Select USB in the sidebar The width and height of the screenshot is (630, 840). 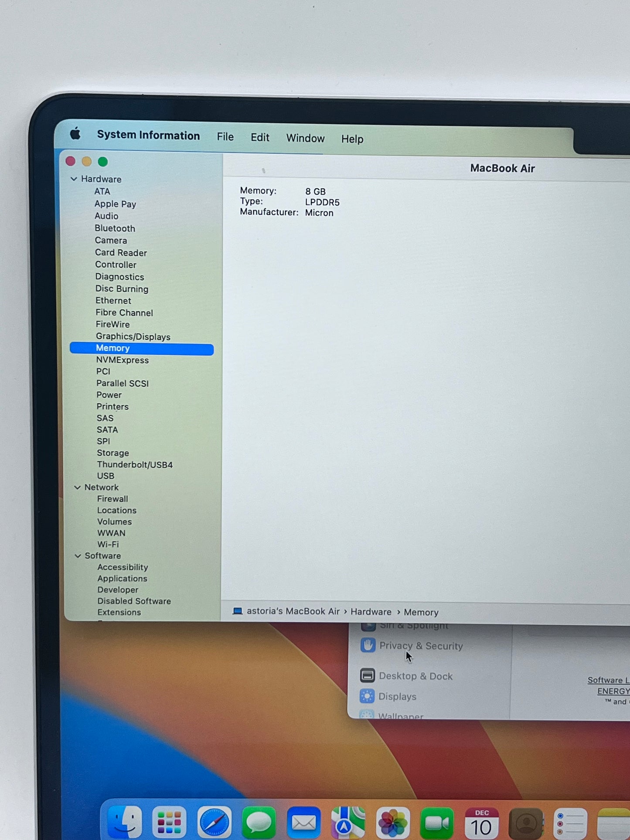tap(106, 476)
